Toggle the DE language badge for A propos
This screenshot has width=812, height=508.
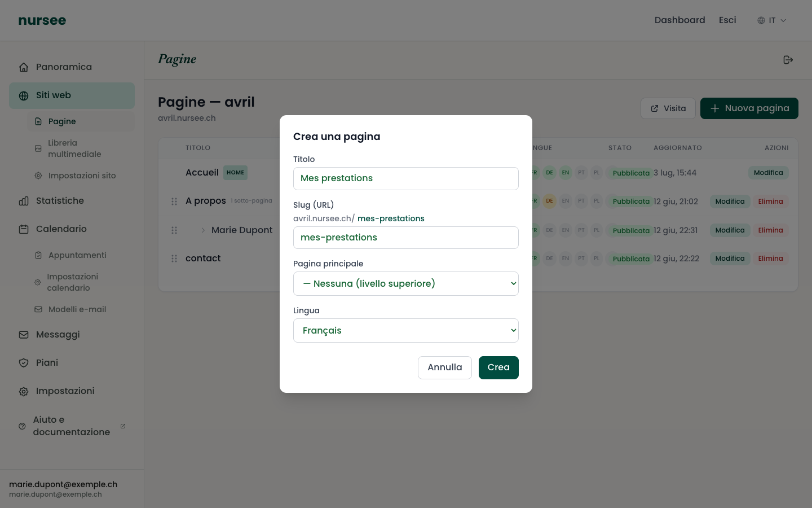pyautogui.click(x=549, y=201)
